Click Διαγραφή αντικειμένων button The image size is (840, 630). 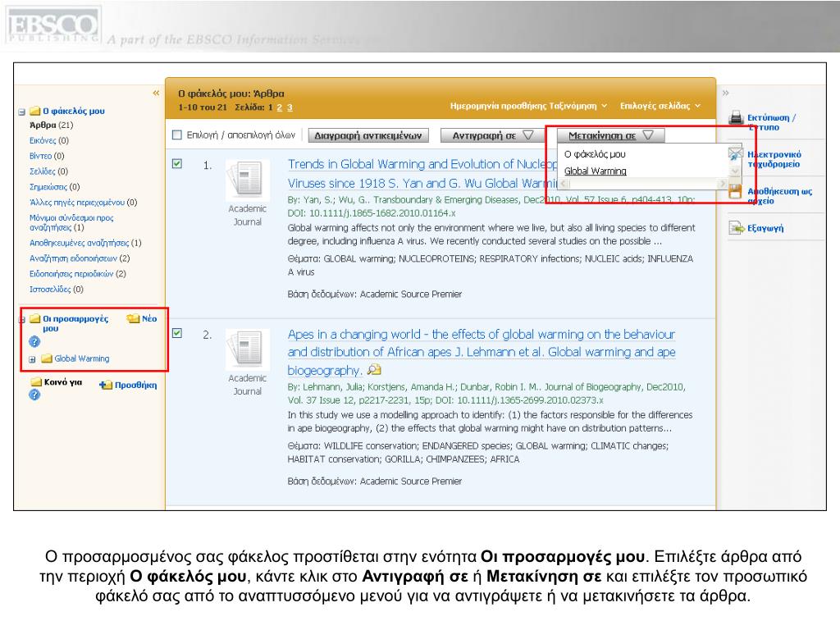click(x=368, y=135)
